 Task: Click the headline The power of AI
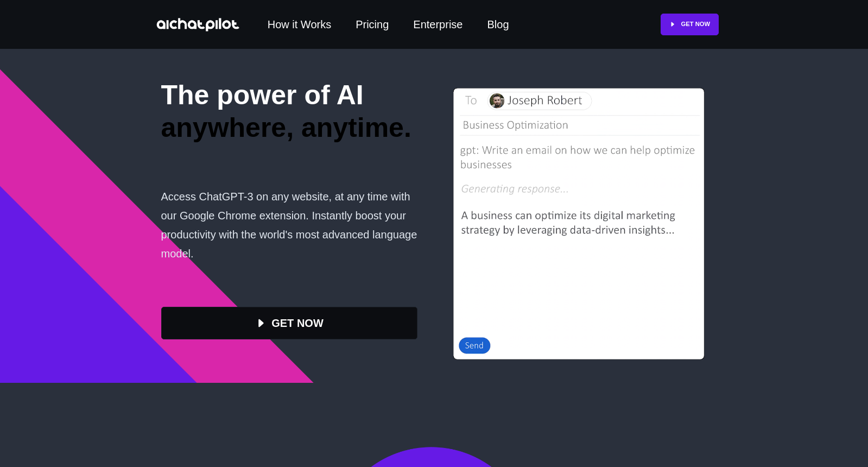(x=262, y=95)
